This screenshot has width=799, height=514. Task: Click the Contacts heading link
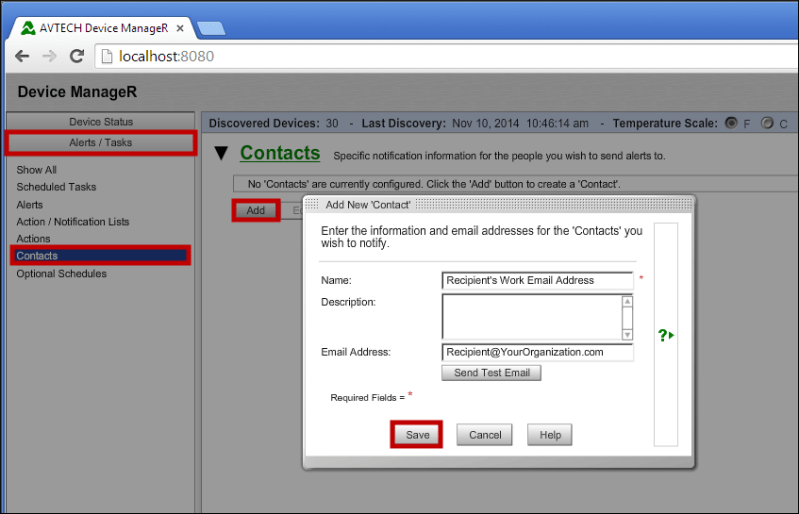click(x=280, y=153)
